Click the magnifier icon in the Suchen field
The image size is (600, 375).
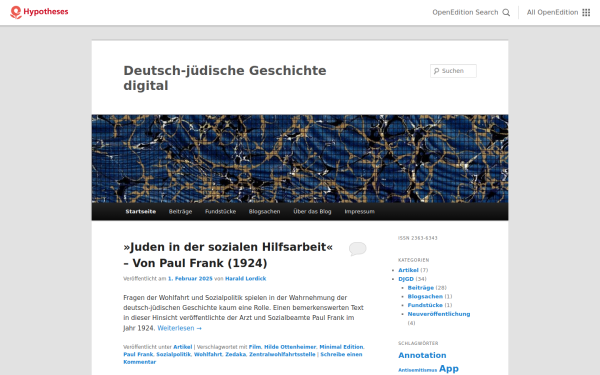coord(436,71)
